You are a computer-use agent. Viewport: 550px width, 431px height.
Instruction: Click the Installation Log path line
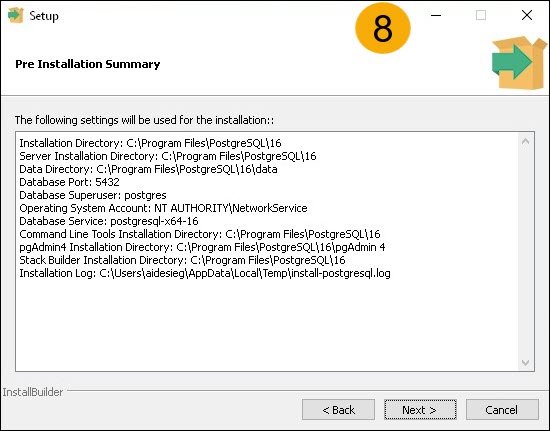tap(205, 273)
